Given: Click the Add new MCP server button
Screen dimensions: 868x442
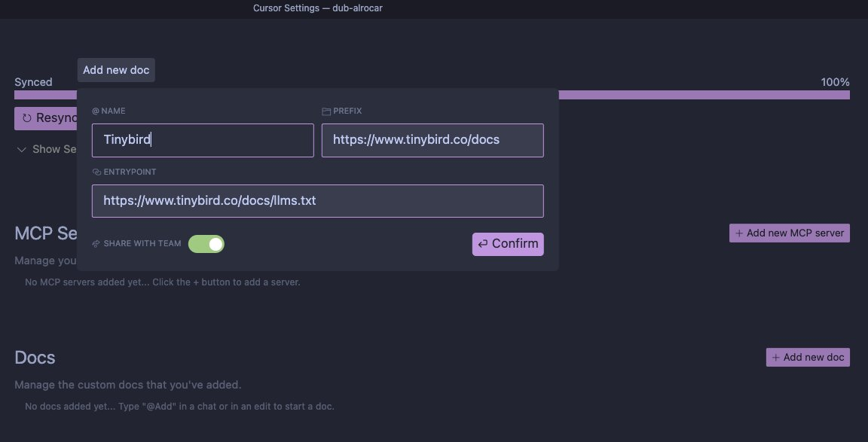Looking at the screenshot, I should tap(790, 233).
